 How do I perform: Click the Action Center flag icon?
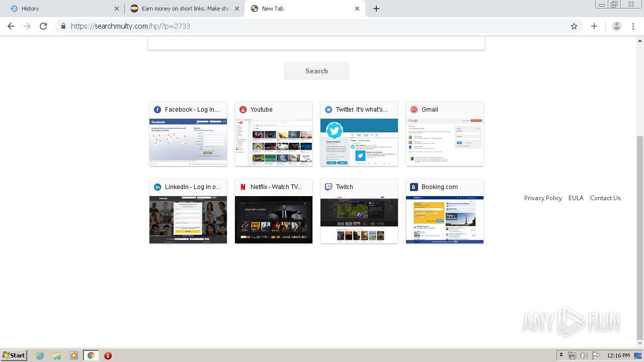(596, 355)
